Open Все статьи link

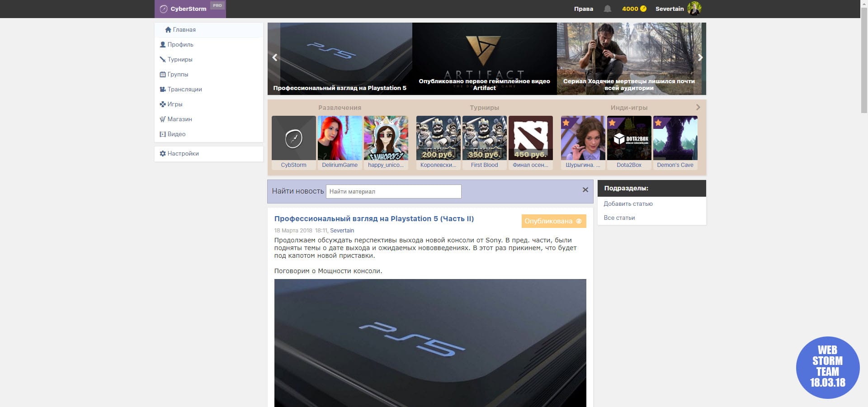619,218
